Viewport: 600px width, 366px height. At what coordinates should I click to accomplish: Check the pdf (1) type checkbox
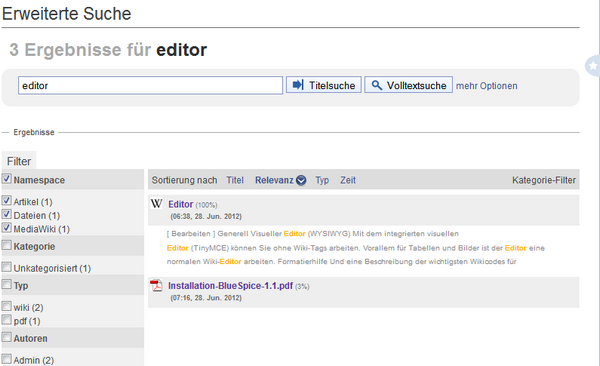[7, 320]
